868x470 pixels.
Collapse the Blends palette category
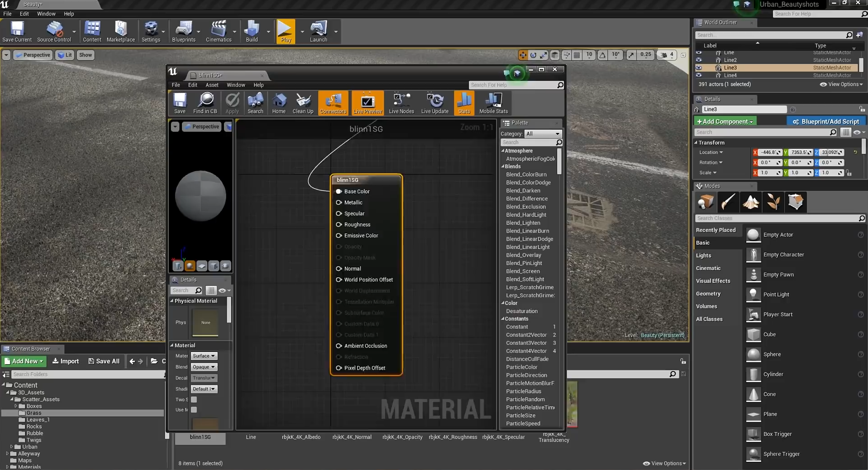coord(503,166)
